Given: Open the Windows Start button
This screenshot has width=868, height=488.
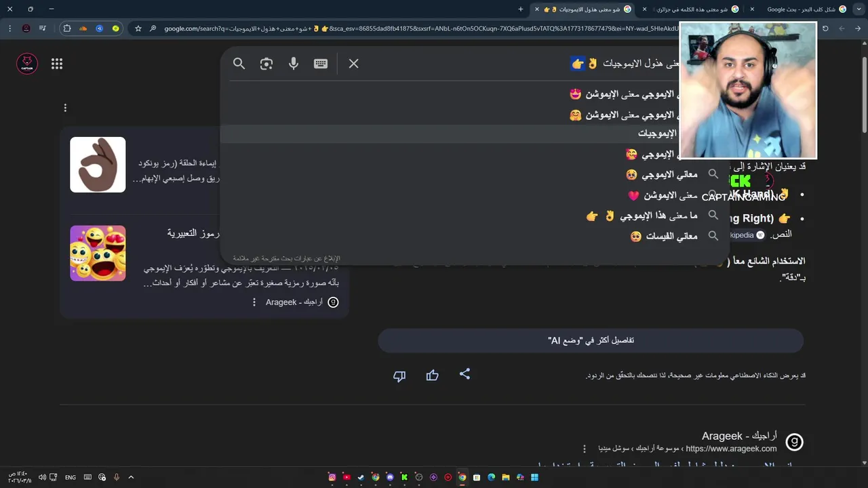Looking at the screenshot, I should [534, 477].
